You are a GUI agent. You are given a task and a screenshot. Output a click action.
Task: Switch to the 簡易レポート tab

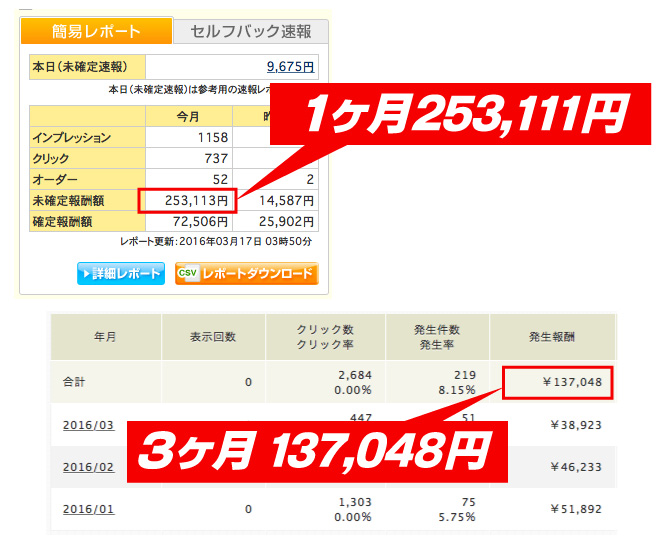pos(95,31)
